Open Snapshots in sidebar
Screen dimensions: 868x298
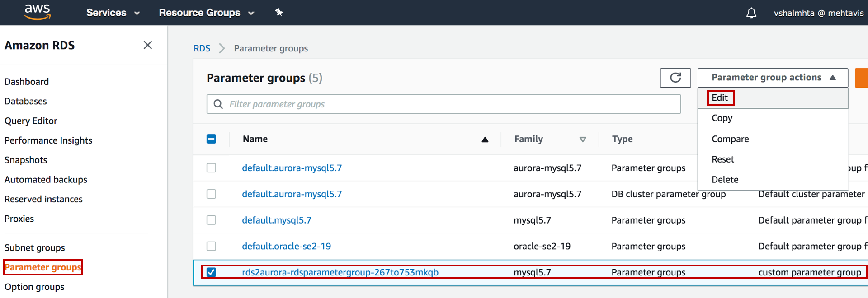(x=26, y=160)
